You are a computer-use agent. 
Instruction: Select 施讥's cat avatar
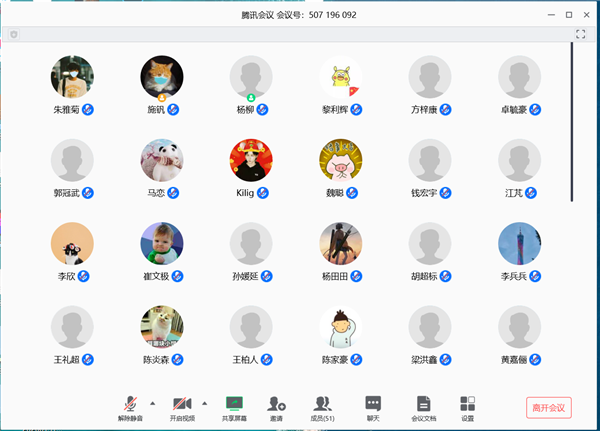pyautogui.click(x=162, y=77)
